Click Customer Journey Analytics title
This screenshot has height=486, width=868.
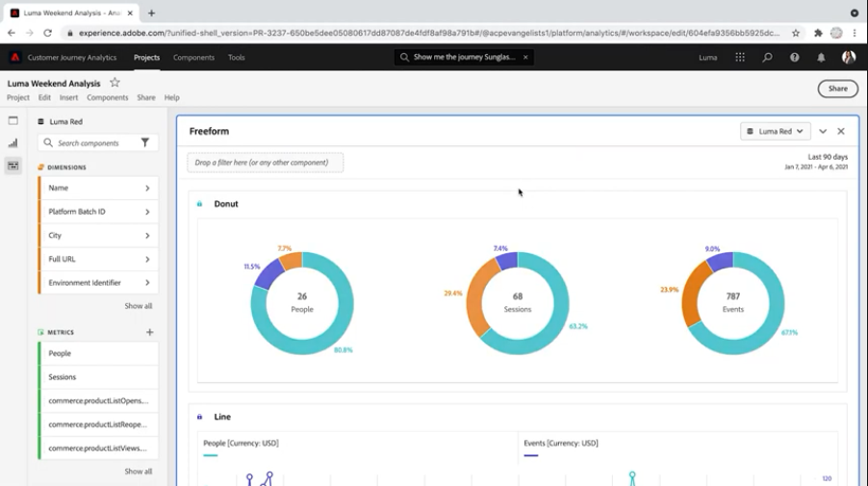(x=72, y=57)
